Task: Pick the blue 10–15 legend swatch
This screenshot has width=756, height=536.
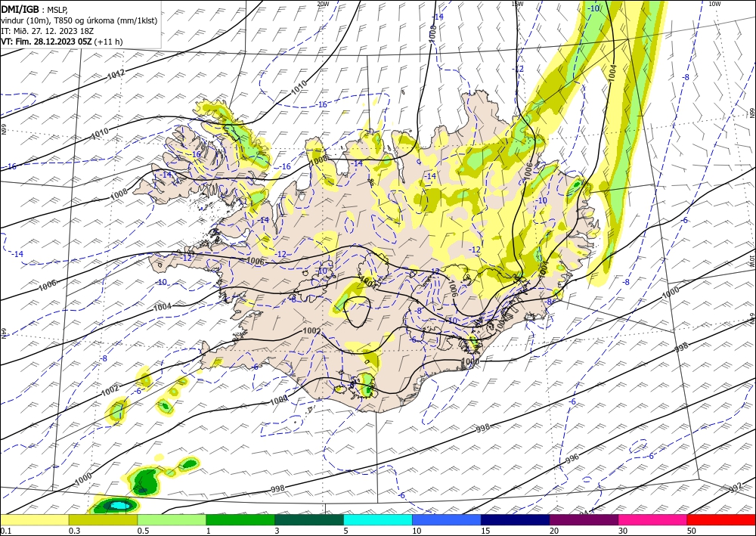Action: pos(447,519)
